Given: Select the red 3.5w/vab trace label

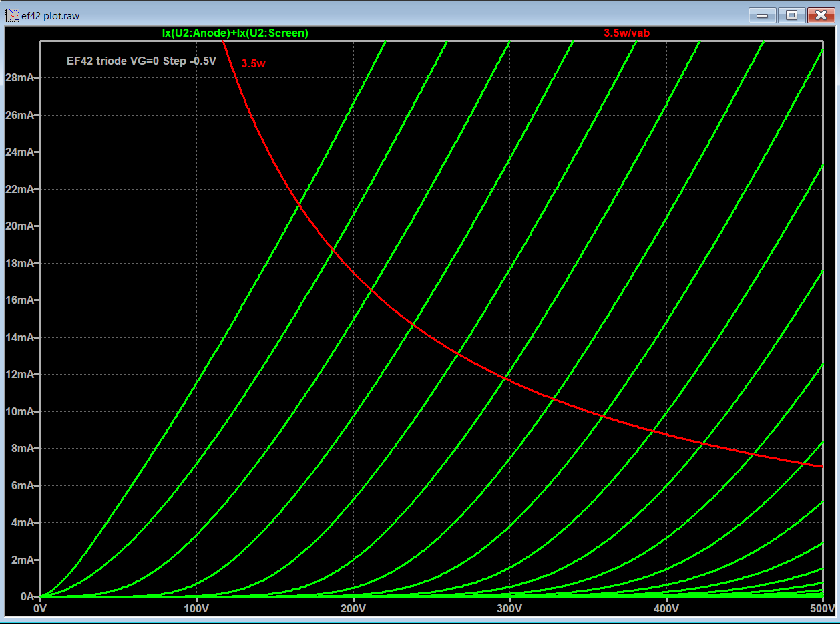Looking at the screenshot, I should (626, 33).
